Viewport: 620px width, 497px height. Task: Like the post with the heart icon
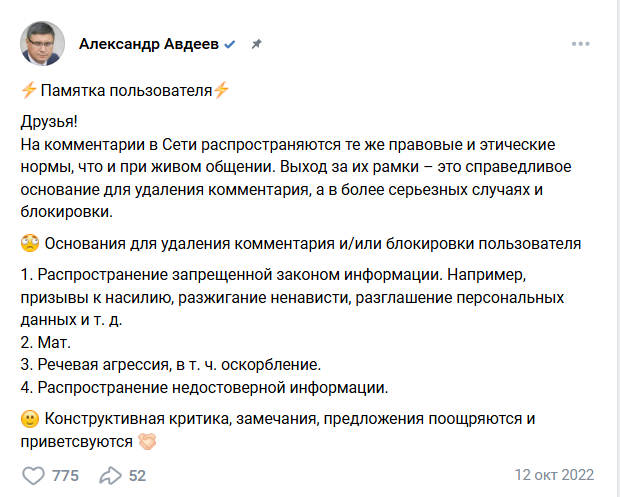(33, 475)
